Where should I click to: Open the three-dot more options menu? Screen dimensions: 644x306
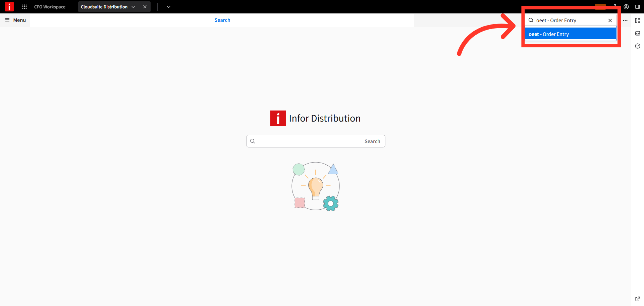(x=625, y=20)
